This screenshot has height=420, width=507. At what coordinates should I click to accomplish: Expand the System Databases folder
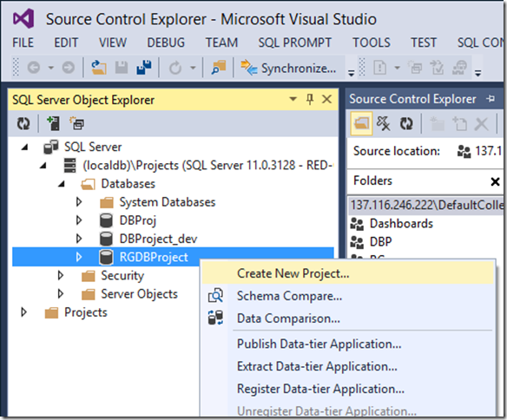[x=79, y=202]
